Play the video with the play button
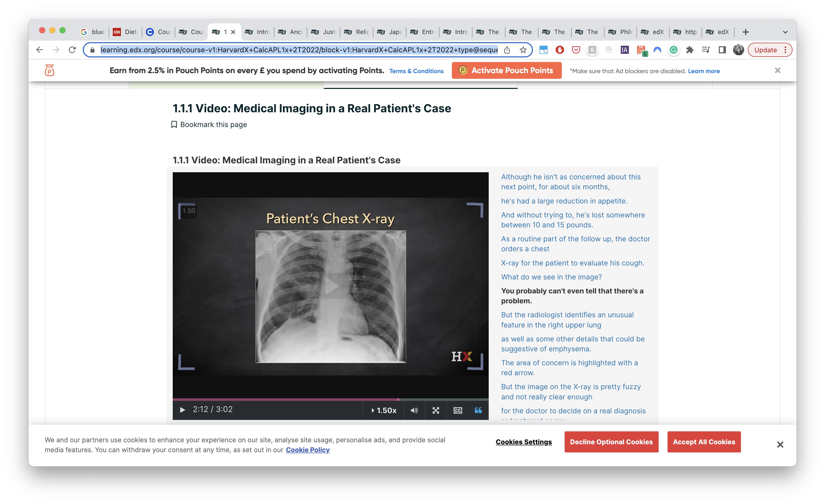The width and height of the screenshot is (825, 504). pos(182,410)
